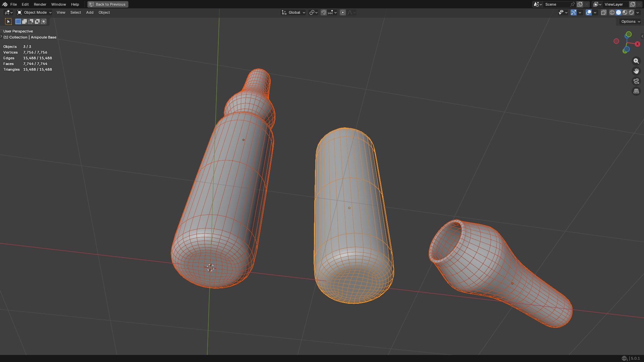Expand the toolbar with the left-edge arrow
The height and width of the screenshot is (362, 644).
pyautogui.click(x=1, y=36)
